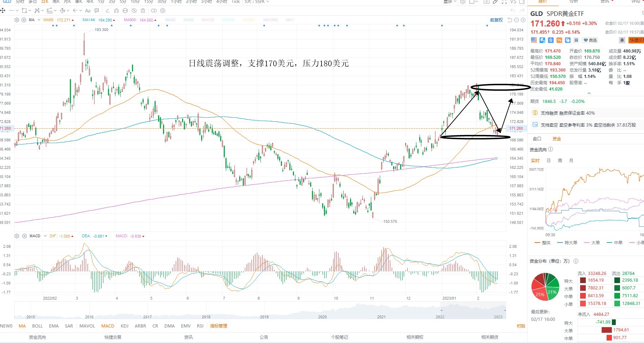
Task: Take a chart screenshot with camera icon
Action: coord(487,2)
